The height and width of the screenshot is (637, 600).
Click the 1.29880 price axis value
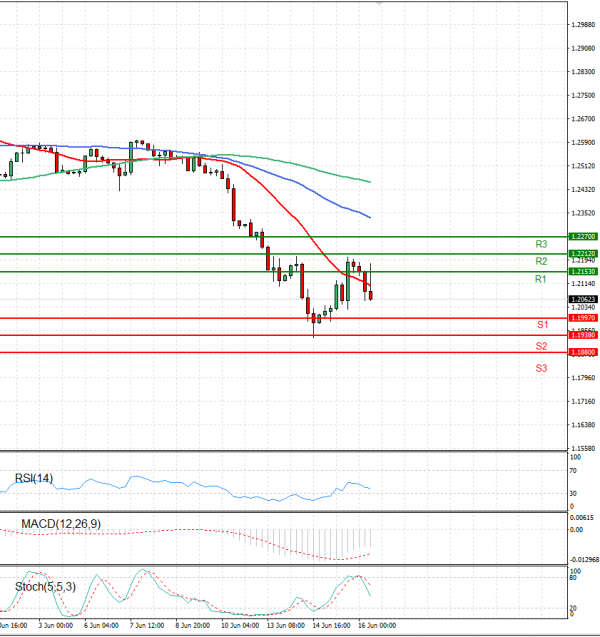[x=583, y=25]
